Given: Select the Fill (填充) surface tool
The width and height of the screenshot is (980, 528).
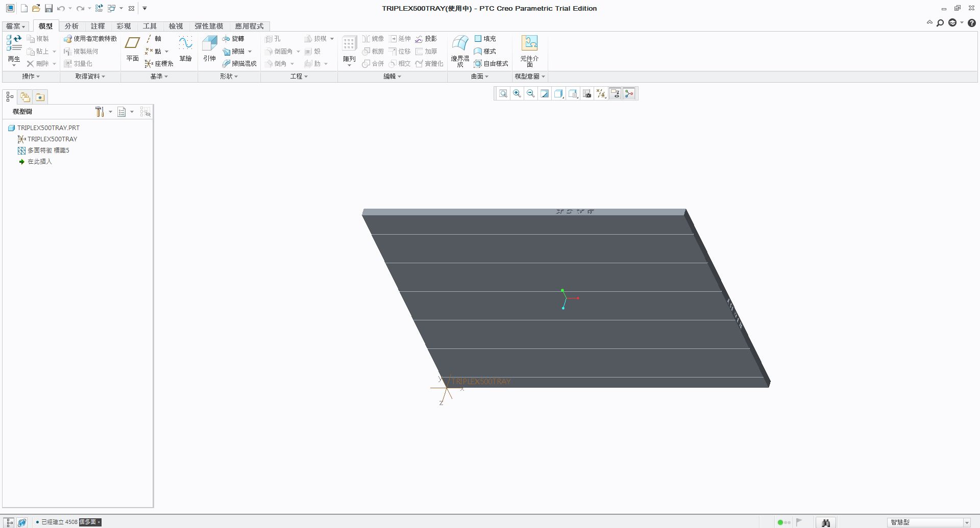Looking at the screenshot, I should click(485, 39).
